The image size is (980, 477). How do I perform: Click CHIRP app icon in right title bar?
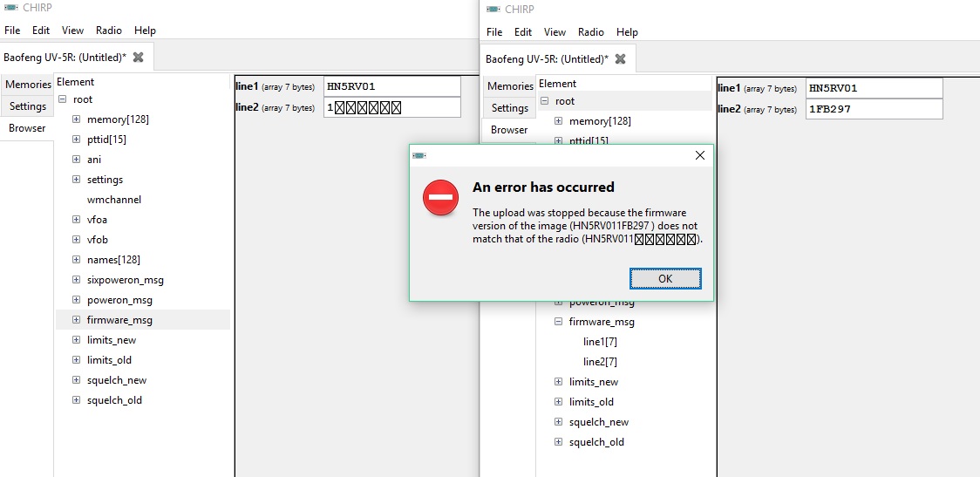click(493, 9)
